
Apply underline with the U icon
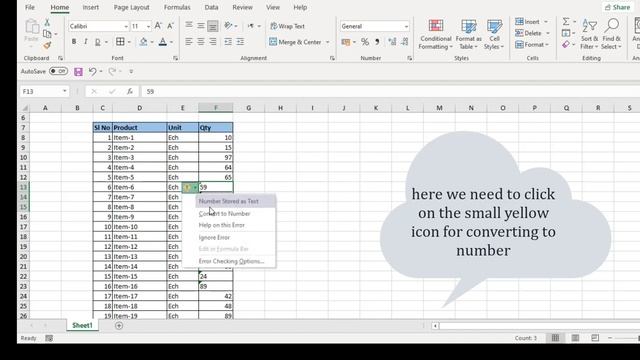98,42
